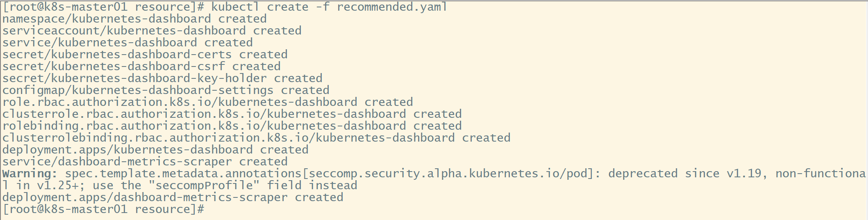The height and width of the screenshot is (220, 868).
Task: Click the kubectl create command line
Action: (x=225, y=7)
